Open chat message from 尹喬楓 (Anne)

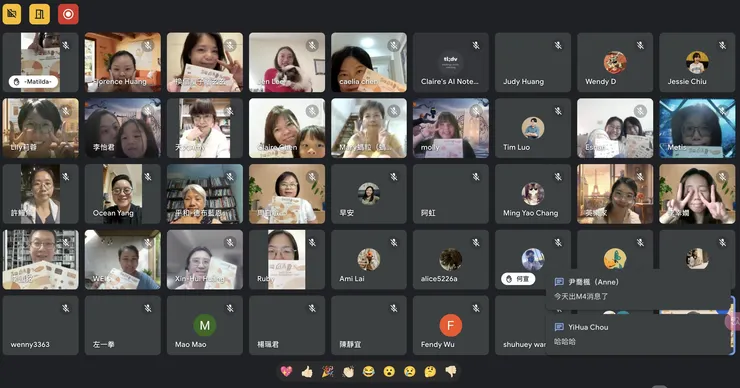(638, 289)
